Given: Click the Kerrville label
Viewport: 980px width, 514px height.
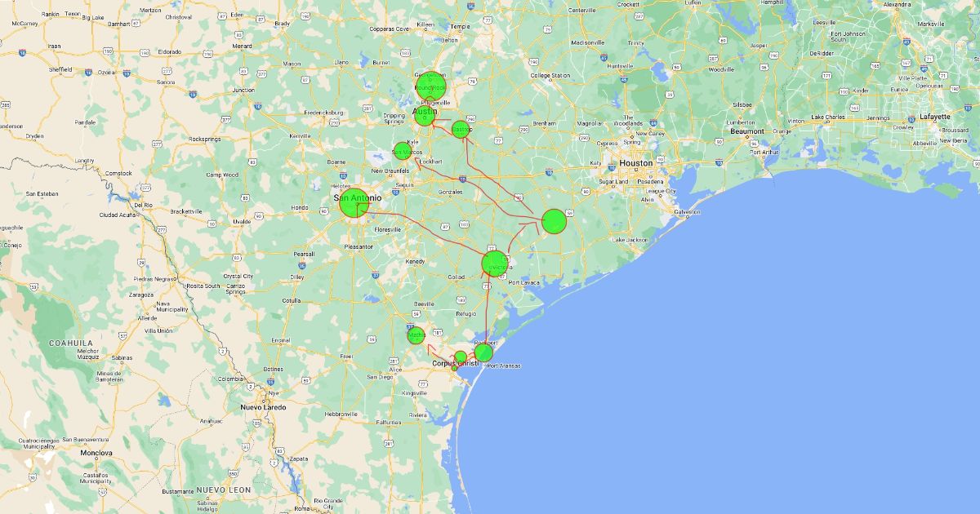Looking at the screenshot, I should (300, 135).
